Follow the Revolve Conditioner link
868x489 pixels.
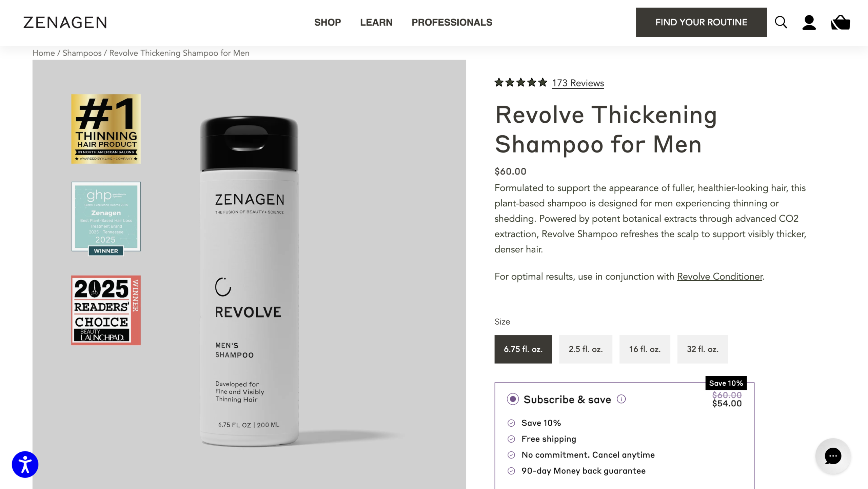720,277
